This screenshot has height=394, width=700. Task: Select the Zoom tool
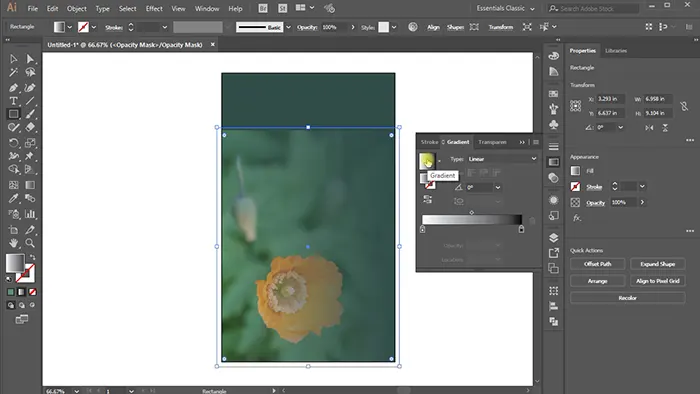[x=30, y=243]
